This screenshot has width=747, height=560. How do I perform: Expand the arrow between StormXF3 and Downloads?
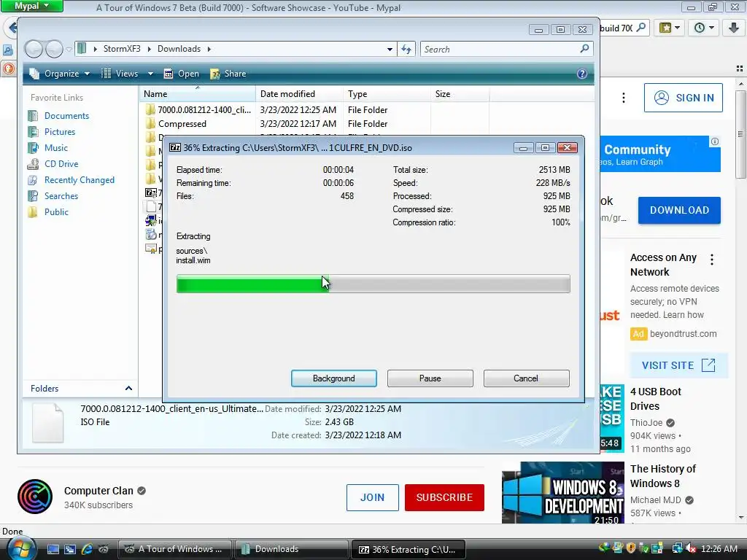[149, 49]
